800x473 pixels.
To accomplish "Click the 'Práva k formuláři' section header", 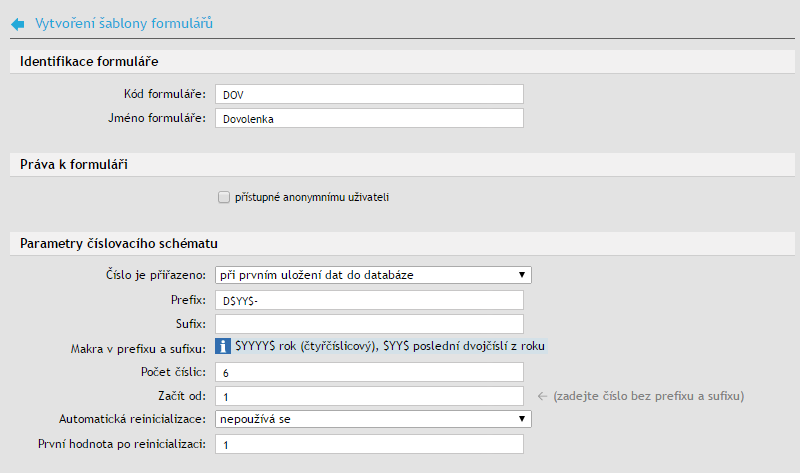I will pos(73,163).
